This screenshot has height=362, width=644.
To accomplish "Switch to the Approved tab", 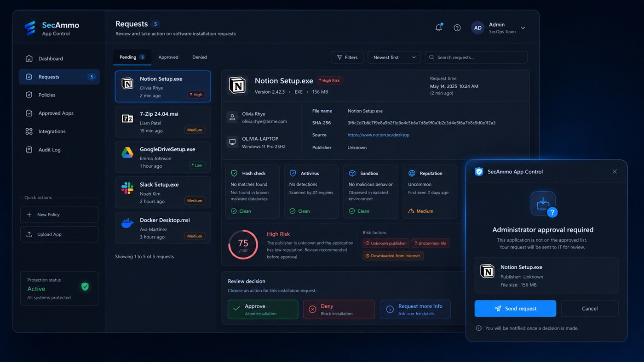I will 168,57.
